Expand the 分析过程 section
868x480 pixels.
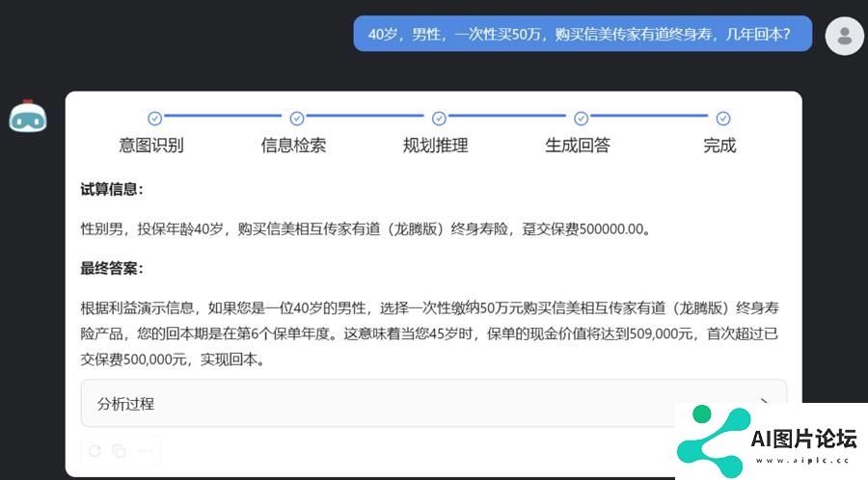coord(433,403)
